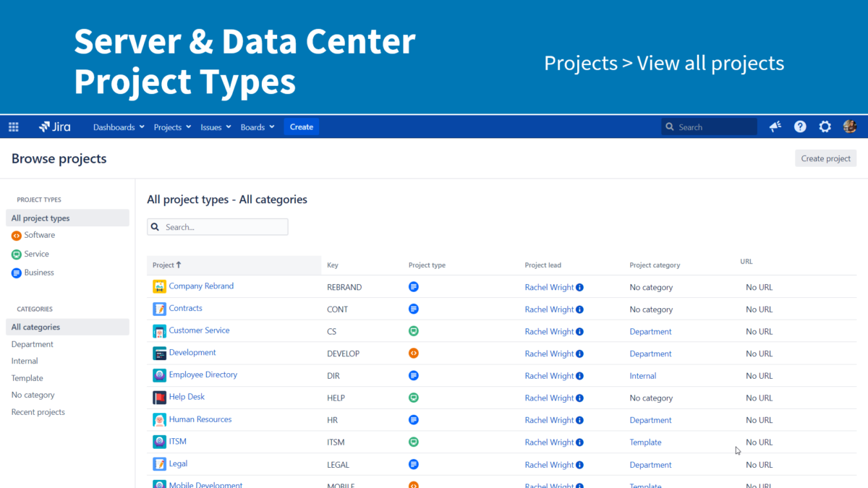Click your profile avatar
The height and width of the screenshot is (488, 868).
pyautogui.click(x=849, y=127)
